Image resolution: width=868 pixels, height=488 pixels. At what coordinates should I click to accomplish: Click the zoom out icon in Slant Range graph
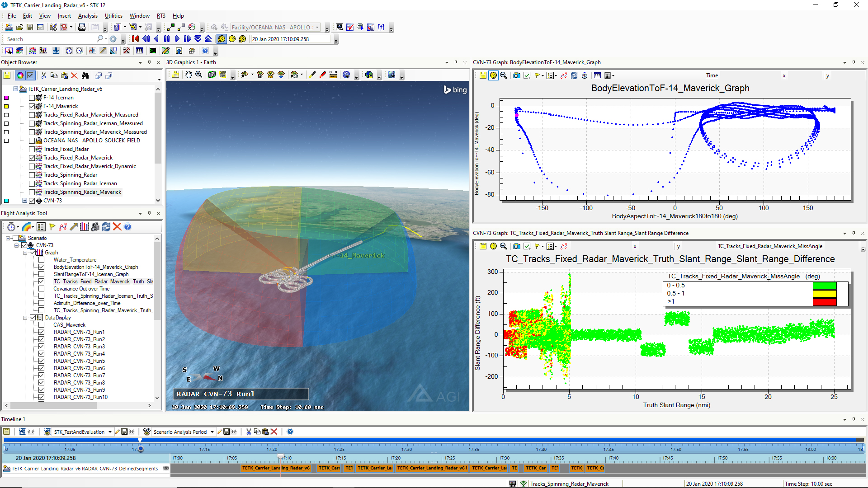tap(503, 246)
